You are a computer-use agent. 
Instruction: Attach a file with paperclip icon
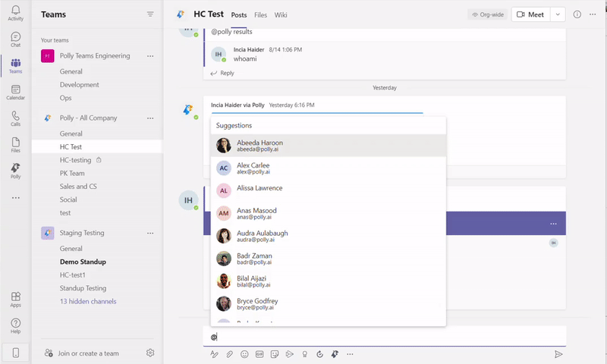pos(229,354)
